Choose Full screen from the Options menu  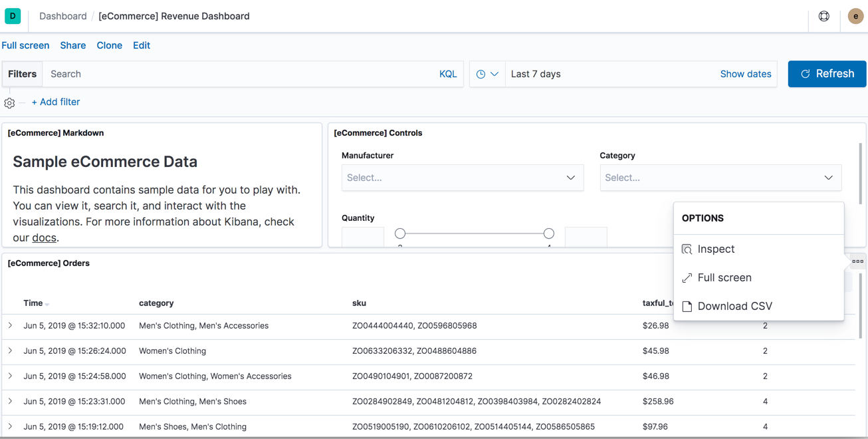point(724,277)
